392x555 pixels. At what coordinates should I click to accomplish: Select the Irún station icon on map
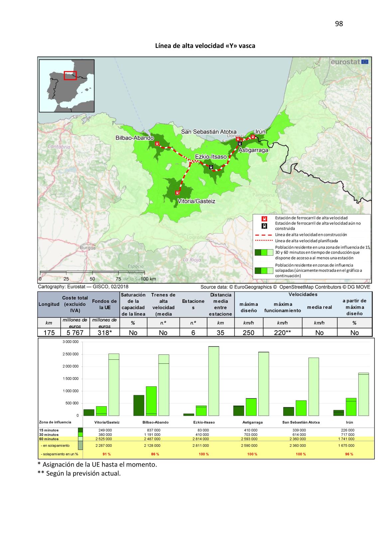(x=253, y=137)
